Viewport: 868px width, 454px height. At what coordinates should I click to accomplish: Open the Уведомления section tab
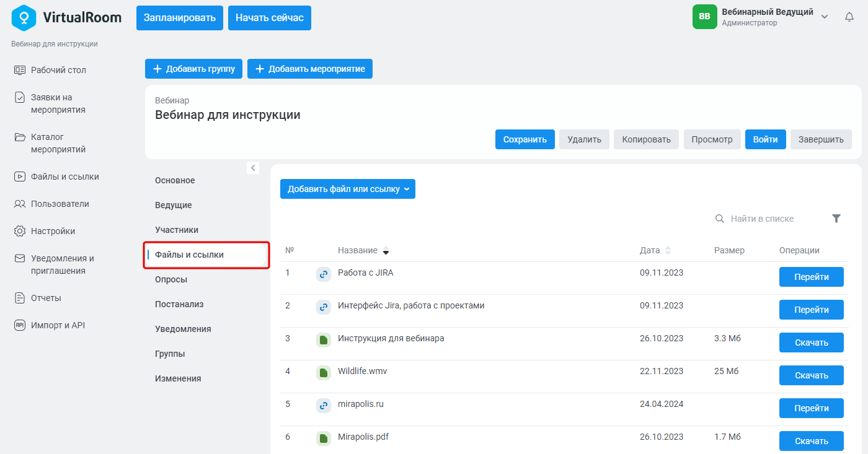183,329
